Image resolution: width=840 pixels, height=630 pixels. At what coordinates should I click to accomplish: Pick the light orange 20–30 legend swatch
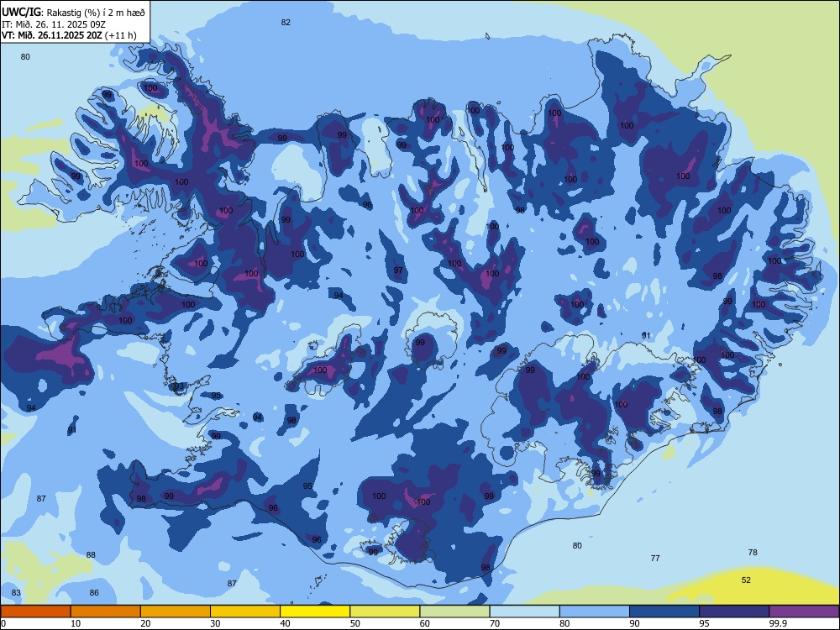pos(176,612)
